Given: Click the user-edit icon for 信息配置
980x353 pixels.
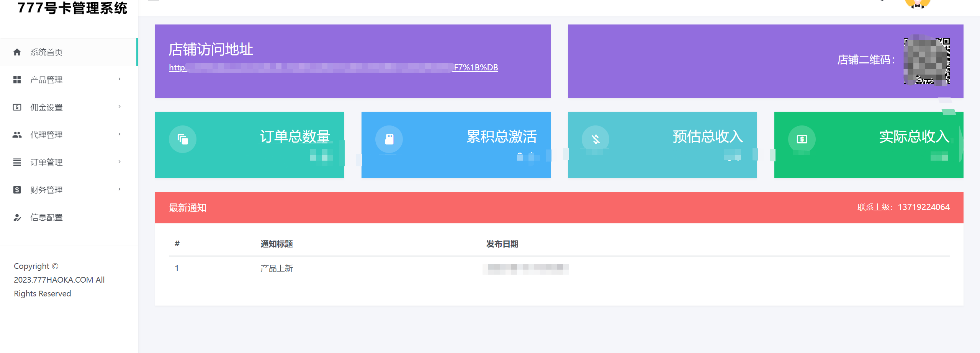Looking at the screenshot, I should tap(17, 217).
